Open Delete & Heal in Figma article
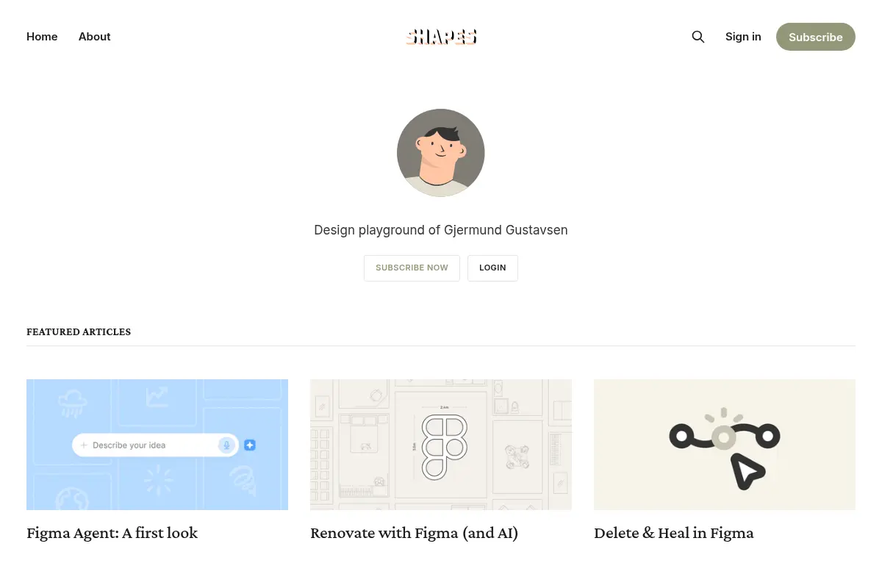This screenshot has height=588, width=882. [x=674, y=533]
